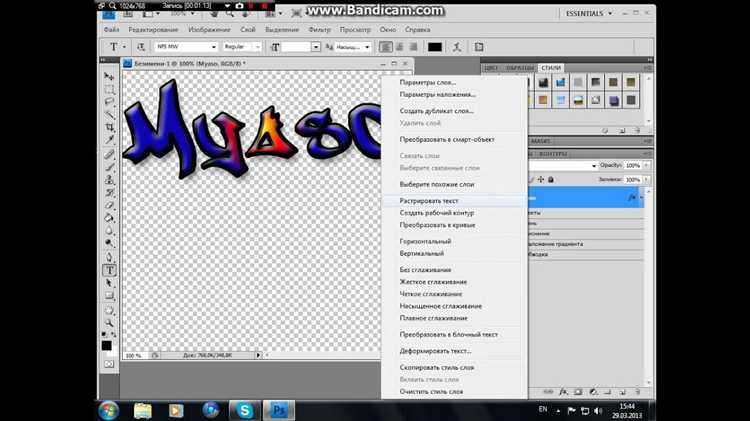Open the Windows Start menu
Viewport: 750px width, 421px height.
(x=109, y=410)
